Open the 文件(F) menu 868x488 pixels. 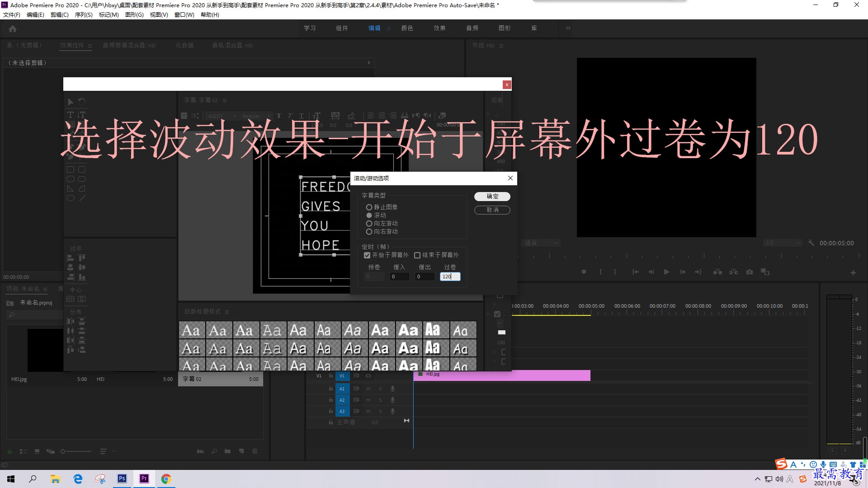[12, 14]
